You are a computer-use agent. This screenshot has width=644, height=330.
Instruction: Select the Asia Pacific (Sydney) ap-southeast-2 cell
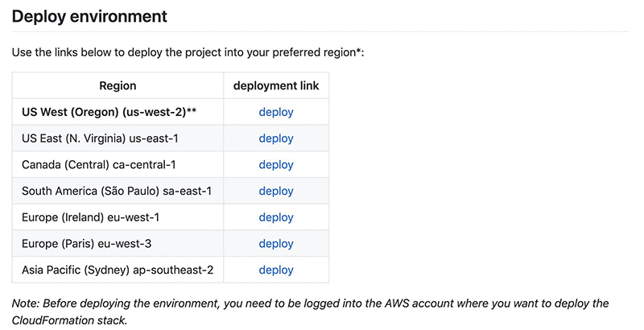coord(118,270)
